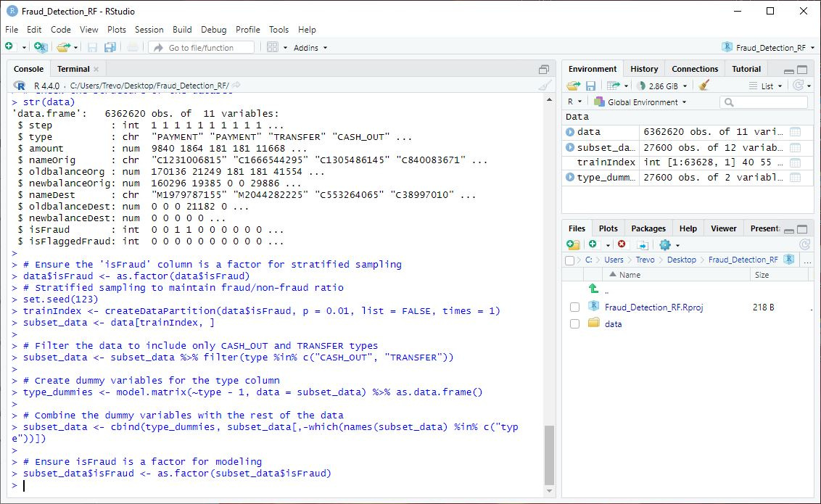View the data object as table
The height and width of the screenshot is (504, 821).
(x=795, y=132)
